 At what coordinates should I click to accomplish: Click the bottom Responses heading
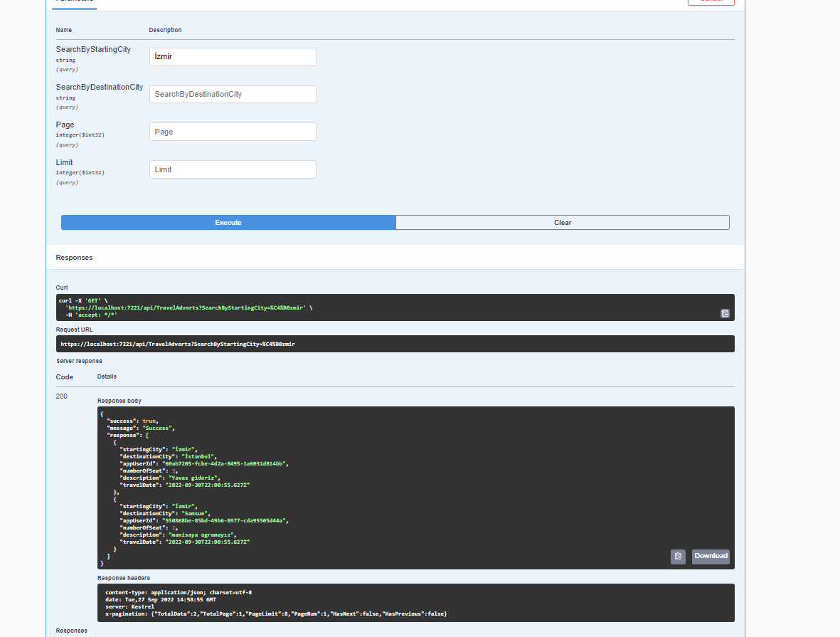[x=72, y=631]
